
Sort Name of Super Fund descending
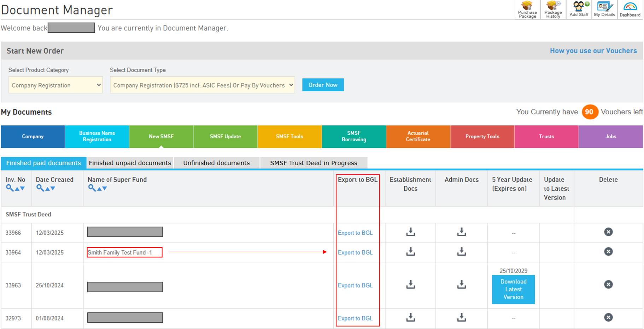(105, 189)
